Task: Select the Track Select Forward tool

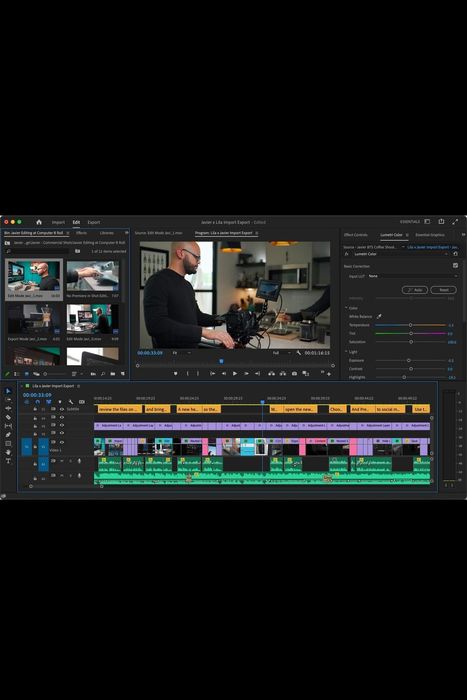Action: [8, 400]
